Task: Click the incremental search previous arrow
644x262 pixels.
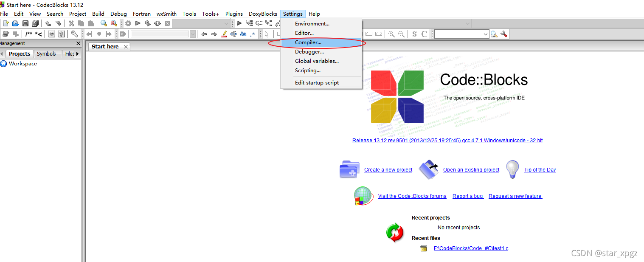Action: click(204, 34)
